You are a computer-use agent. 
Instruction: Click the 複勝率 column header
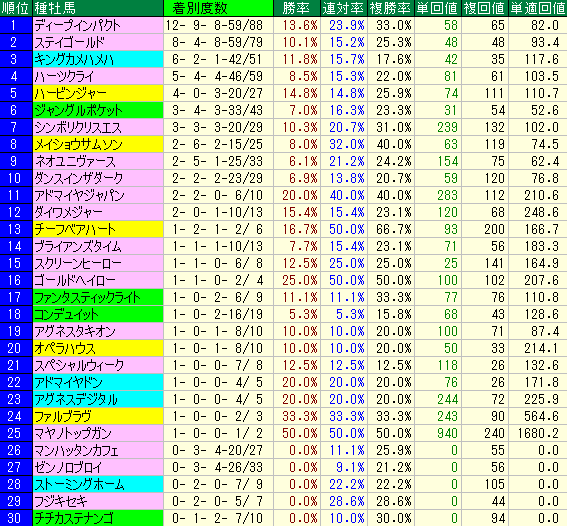click(391, 8)
